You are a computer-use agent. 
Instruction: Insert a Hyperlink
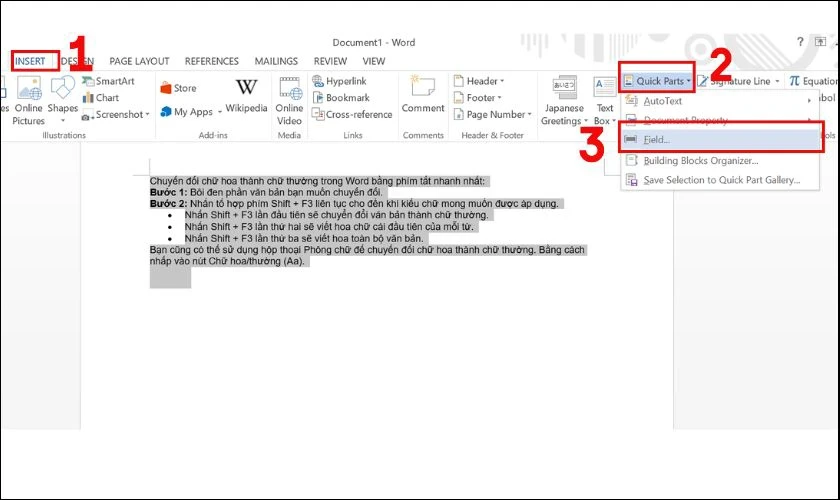[340, 81]
